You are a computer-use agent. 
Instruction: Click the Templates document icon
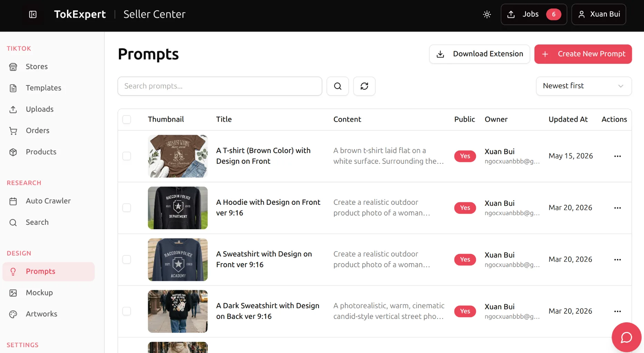click(x=13, y=88)
